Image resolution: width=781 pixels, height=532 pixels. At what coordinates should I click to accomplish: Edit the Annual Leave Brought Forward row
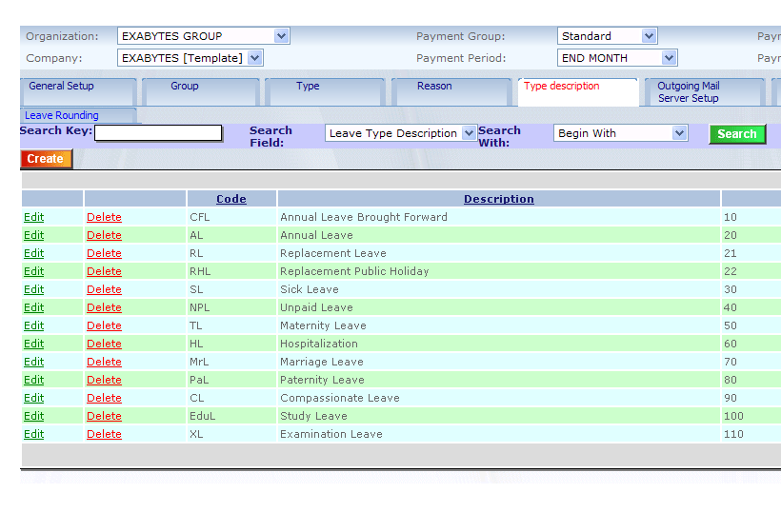coord(34,217)
